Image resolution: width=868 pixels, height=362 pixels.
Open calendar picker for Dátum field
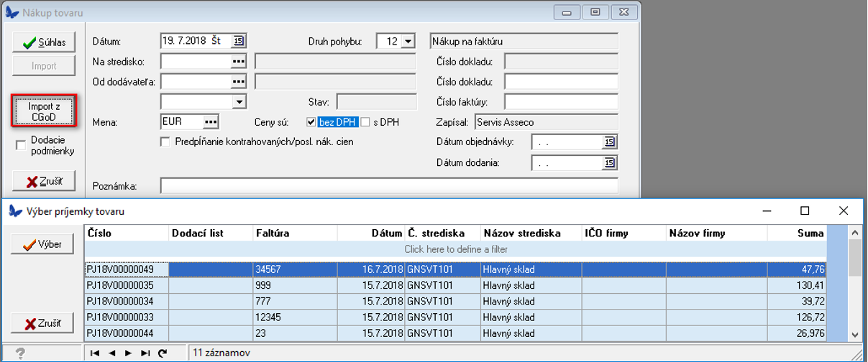(x=239, y=41)
